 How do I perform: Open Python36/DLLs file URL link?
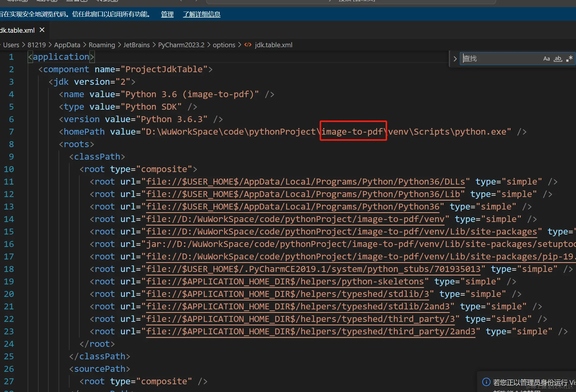(x=305, y=182)
